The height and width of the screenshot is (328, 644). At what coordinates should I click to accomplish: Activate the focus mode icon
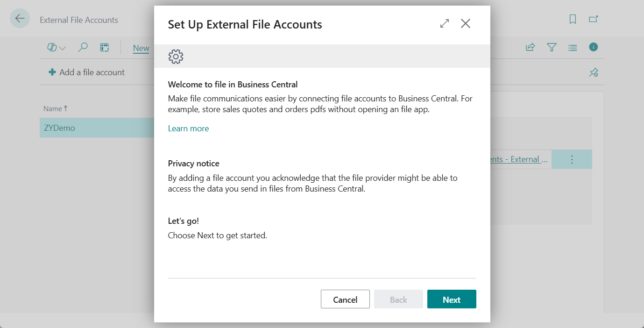tap(104, 47)
